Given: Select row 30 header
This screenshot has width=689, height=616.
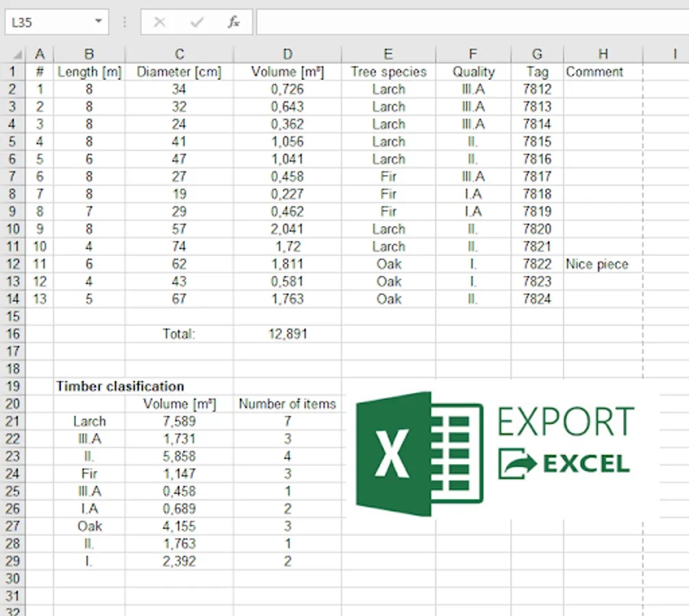Looking at the screenshot, I should pos(12,578).
